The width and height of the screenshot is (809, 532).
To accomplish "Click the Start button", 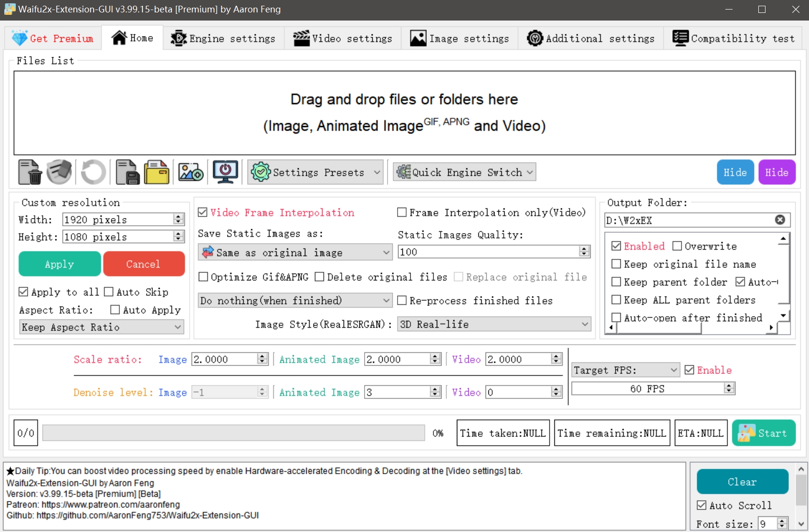I will coord(764,433).
